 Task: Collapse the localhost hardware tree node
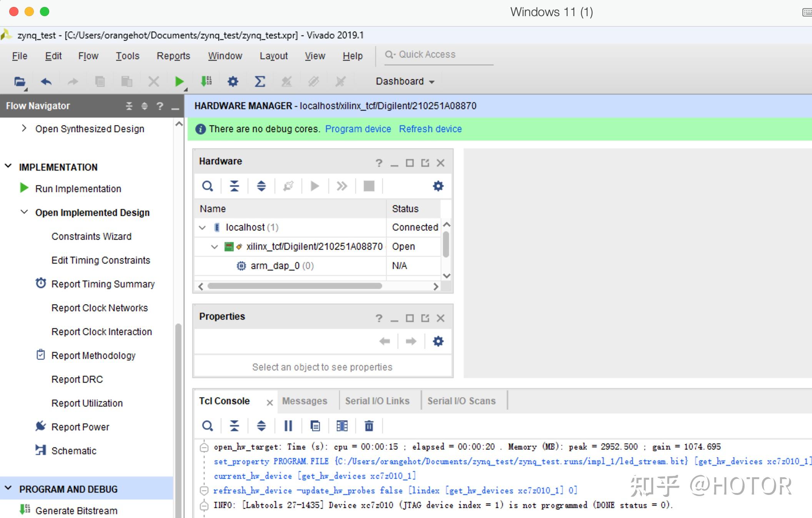click(x=203, y=227)
